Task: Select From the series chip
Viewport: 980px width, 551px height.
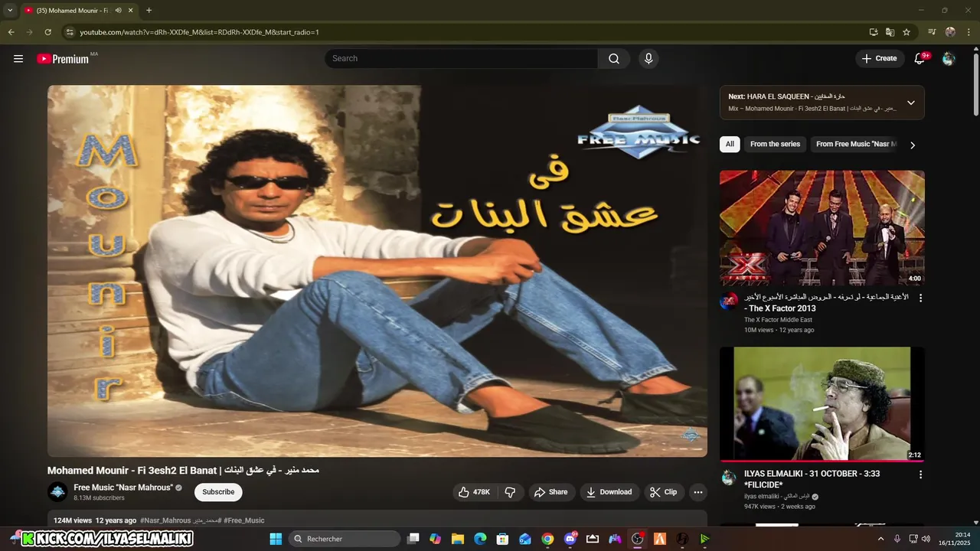Action: tap(775, 144)
